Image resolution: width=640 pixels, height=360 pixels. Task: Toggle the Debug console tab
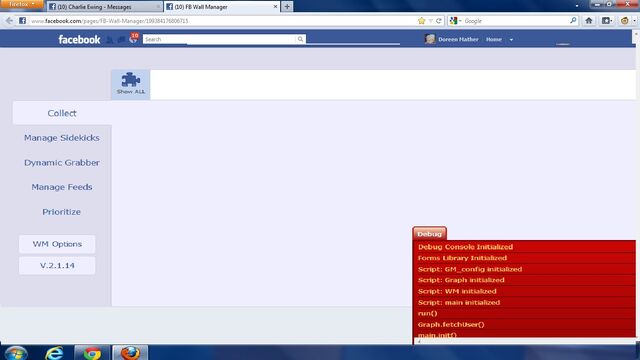pos(429,234)
